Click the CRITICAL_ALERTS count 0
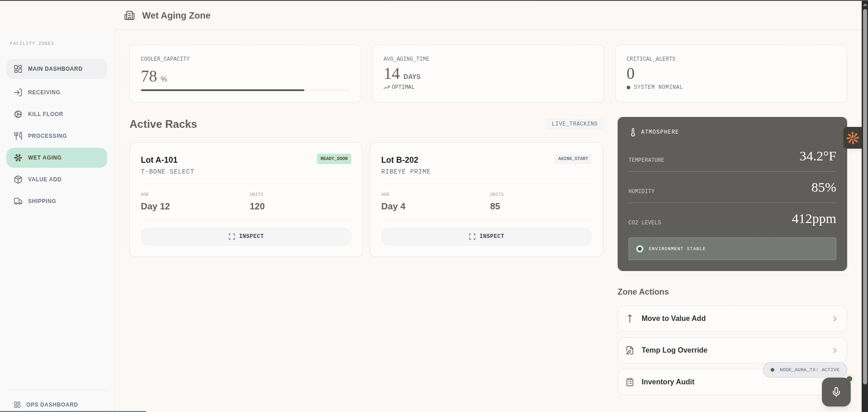Image resolution: width=868 pixels, height=412 pixels. pos(631,74)
